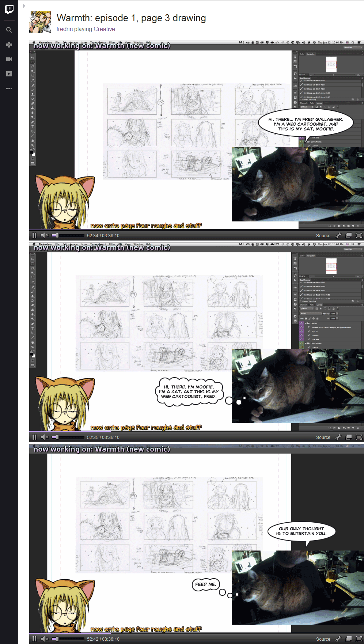This screenshot has height=644, width=364.
Task: Click Navigator zoom slider in 52:35 frame
Action: [x=334, y=276]
